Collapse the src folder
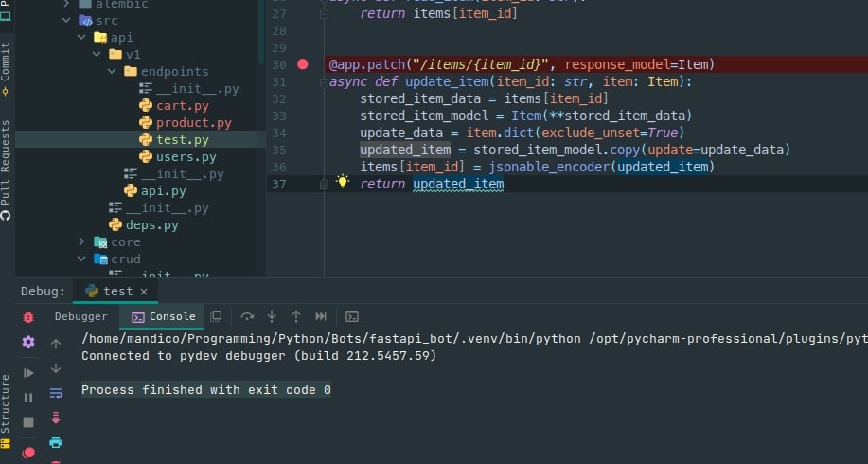 point(66,21)
